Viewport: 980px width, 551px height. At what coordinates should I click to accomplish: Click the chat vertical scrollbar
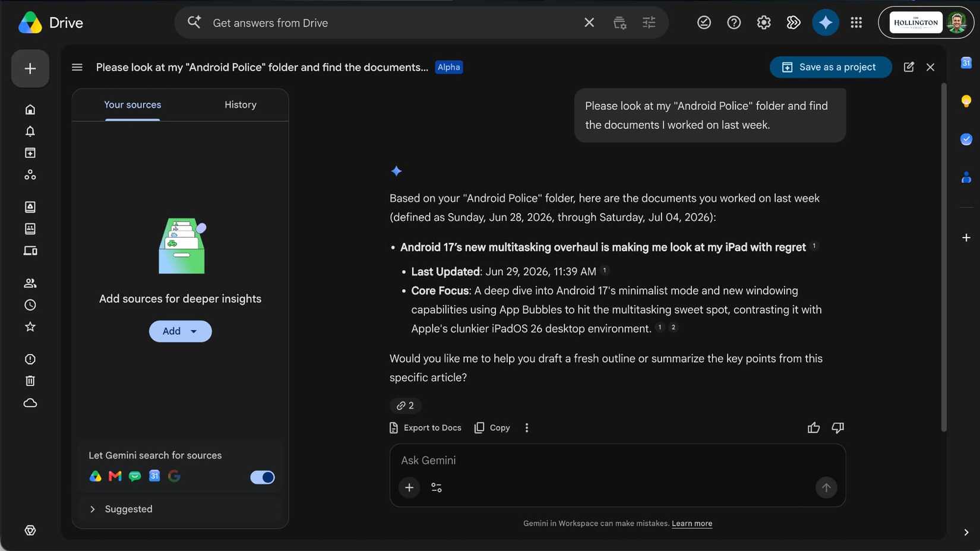pos(944,257)
